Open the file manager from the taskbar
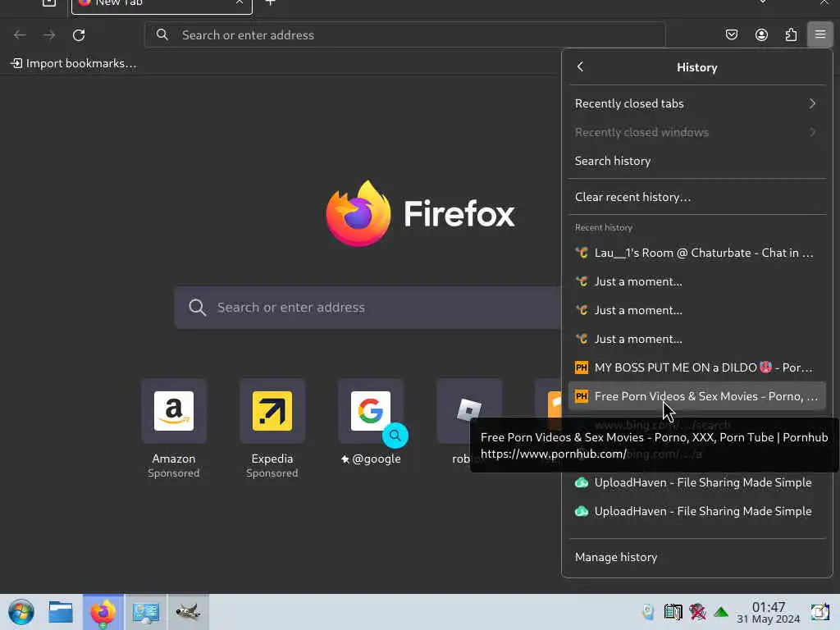840x630 pixels. point(61,612)
